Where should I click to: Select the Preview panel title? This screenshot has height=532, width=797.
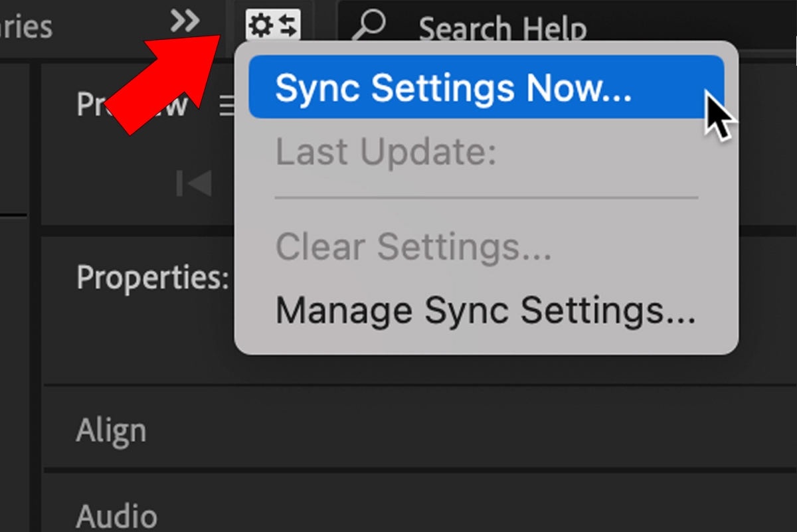click(133, 104)
